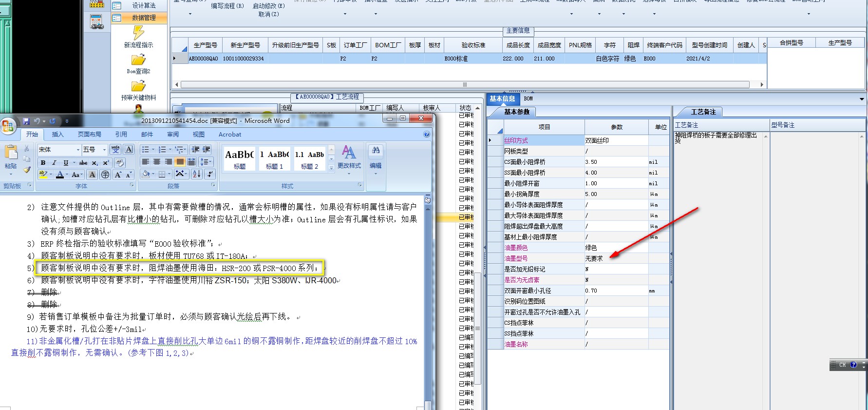Open line spacing dropdown
The width and height of the screenshot is (868, 410).
tap(205, 162)
